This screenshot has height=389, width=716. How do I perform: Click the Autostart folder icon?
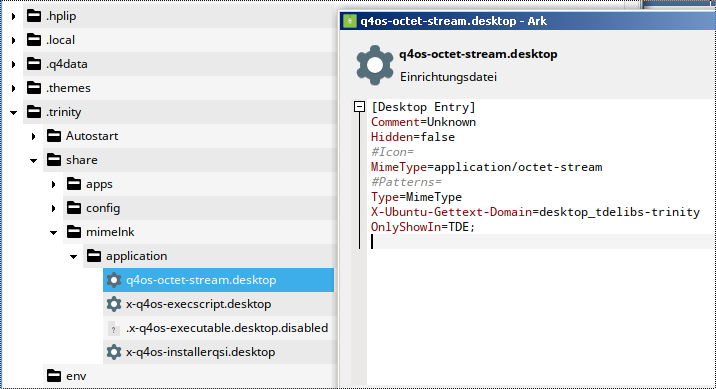[54, 136]
